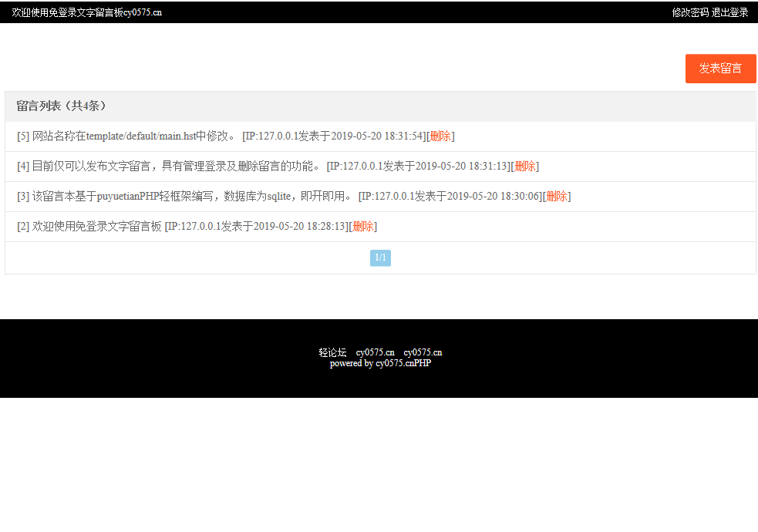Delete message [3] about puyuetianPHP framework
This screenshot has width=758, height=532.
click(555, 196)
